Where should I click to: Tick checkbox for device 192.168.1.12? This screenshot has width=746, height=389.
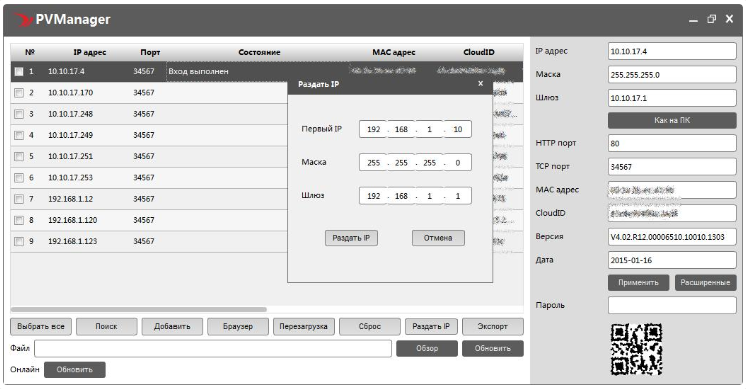point(19,199)
